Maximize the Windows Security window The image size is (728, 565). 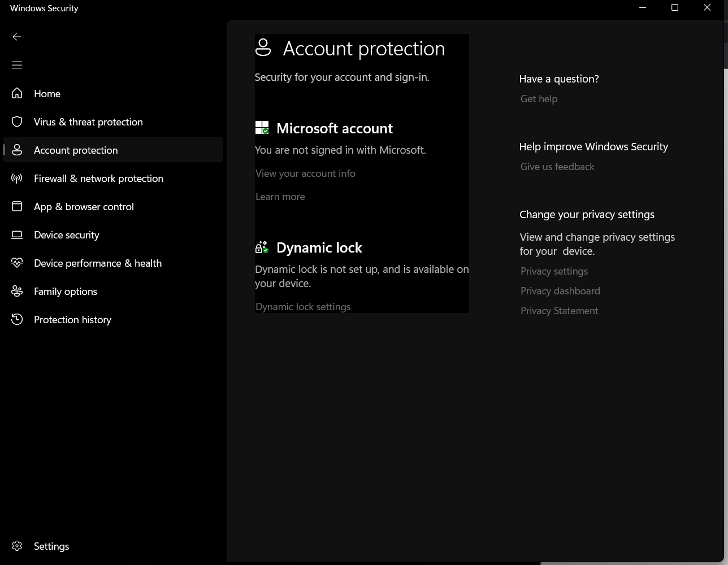click(675, 8)
